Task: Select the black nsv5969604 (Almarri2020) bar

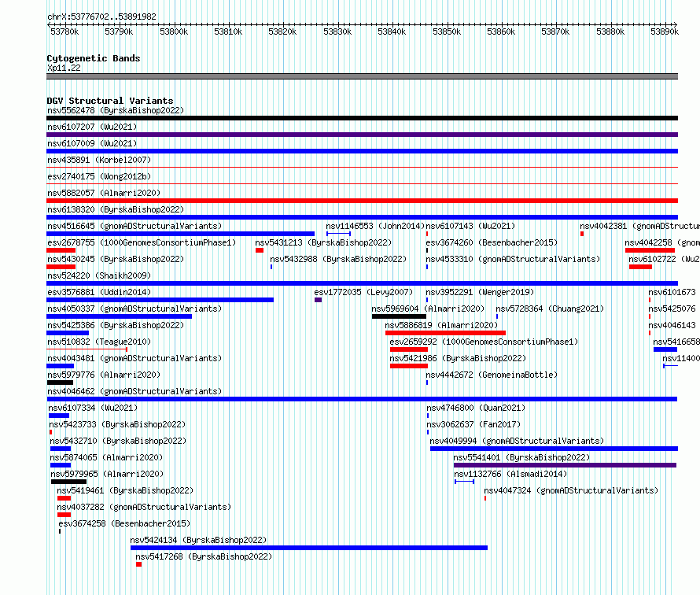Action: [x=399, y=316]
